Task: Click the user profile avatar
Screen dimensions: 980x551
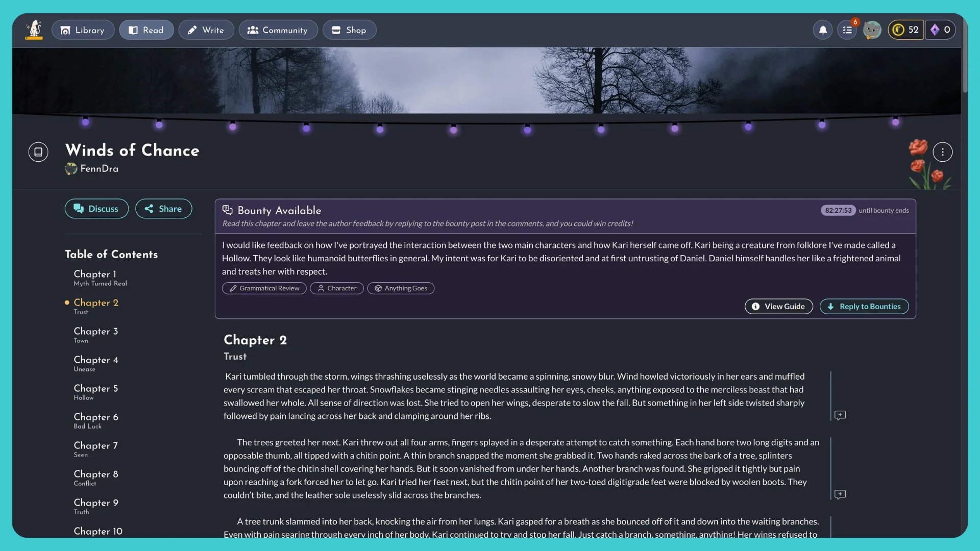Action: (x=872, y=30)
